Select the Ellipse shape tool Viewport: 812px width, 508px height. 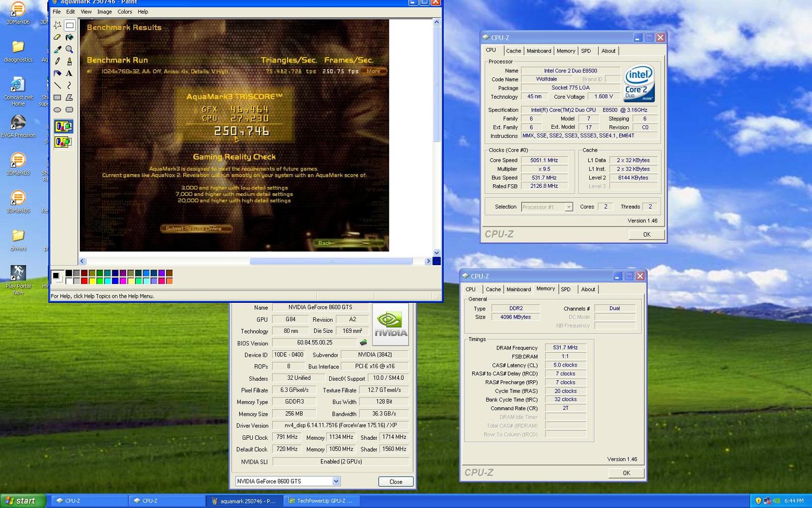click(x=57, y=109)
